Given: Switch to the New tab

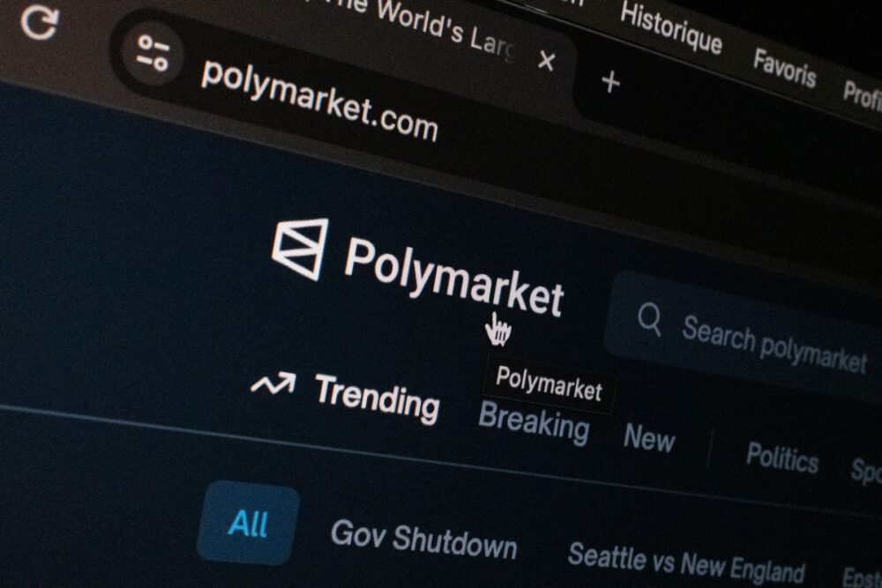Looking at the screenshot, I should coord(649,436).
